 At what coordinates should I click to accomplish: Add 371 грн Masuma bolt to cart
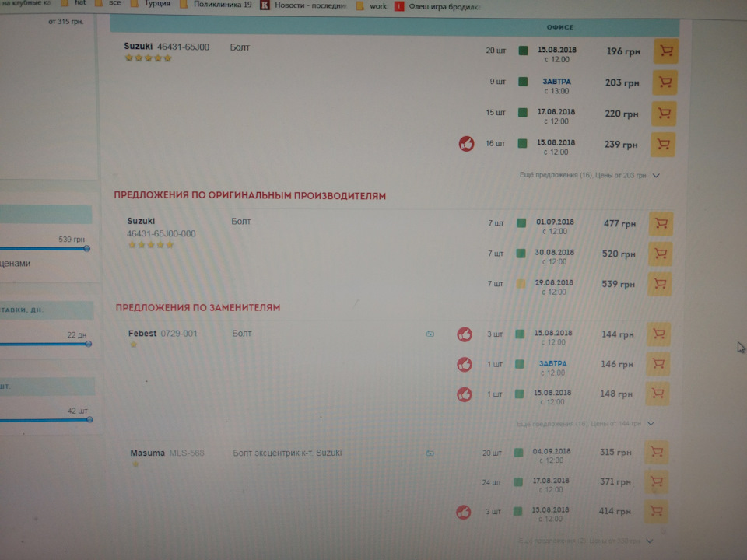656,481
